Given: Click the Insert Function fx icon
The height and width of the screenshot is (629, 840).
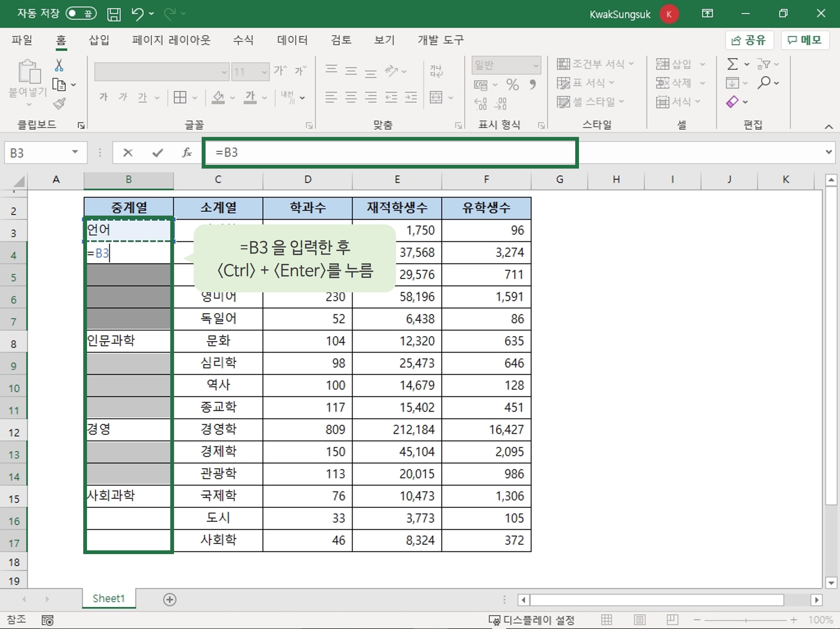Looking at the screenshot, I should tap(186, 152).
